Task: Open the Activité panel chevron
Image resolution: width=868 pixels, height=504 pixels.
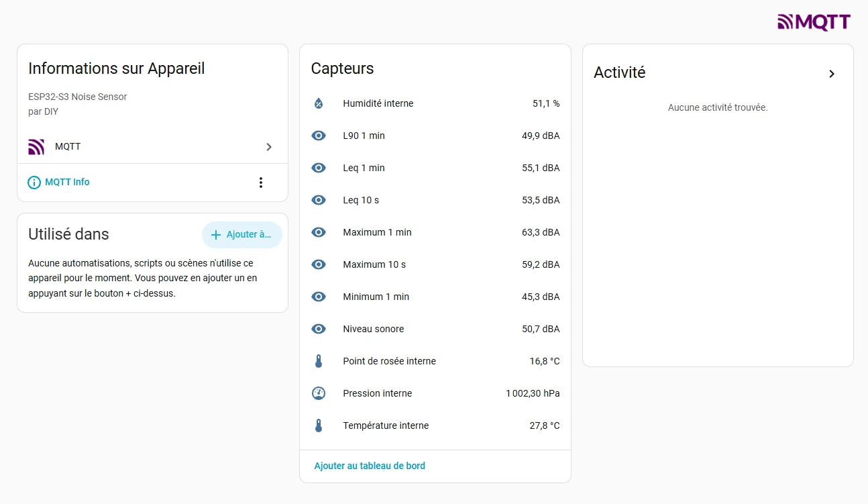Action: point(832,74)
